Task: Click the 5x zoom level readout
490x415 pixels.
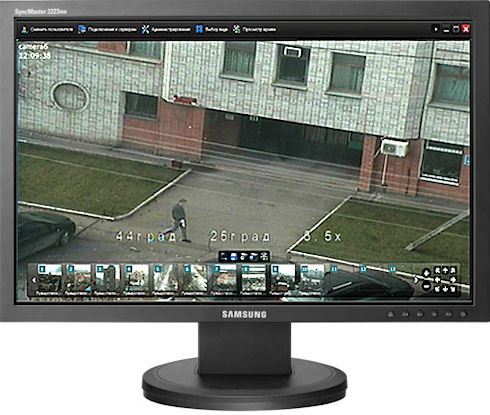Action: pyautogui.click(x=323, y=236)
